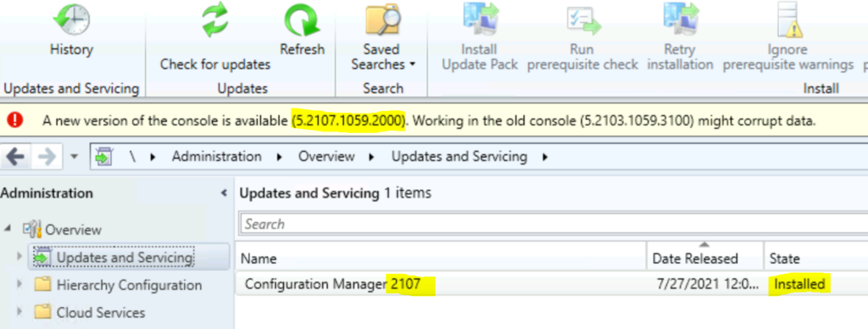Click the Cloud Services folder icon
This screenshot has height=329, width=868.
[42, 312]
